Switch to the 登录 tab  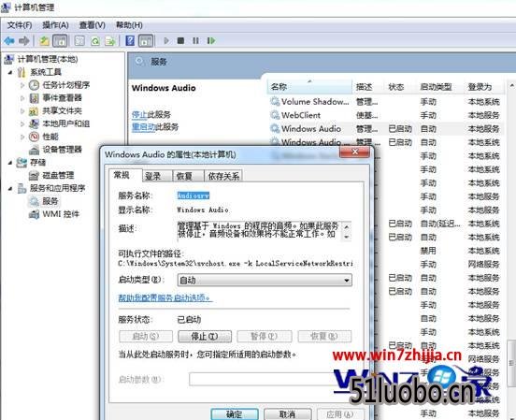click(x=157, y=176)
